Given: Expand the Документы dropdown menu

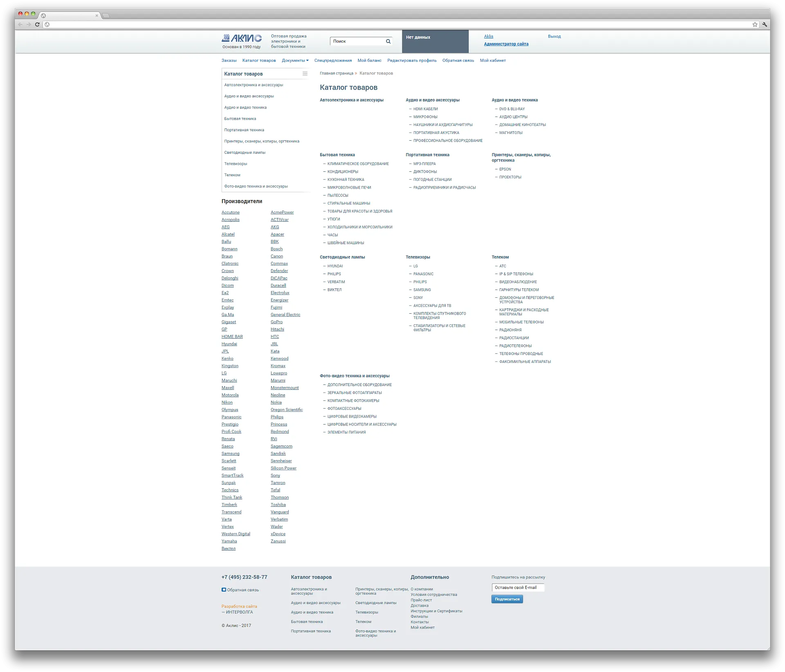Looking at the screenshot, I should tap(295, 61).
